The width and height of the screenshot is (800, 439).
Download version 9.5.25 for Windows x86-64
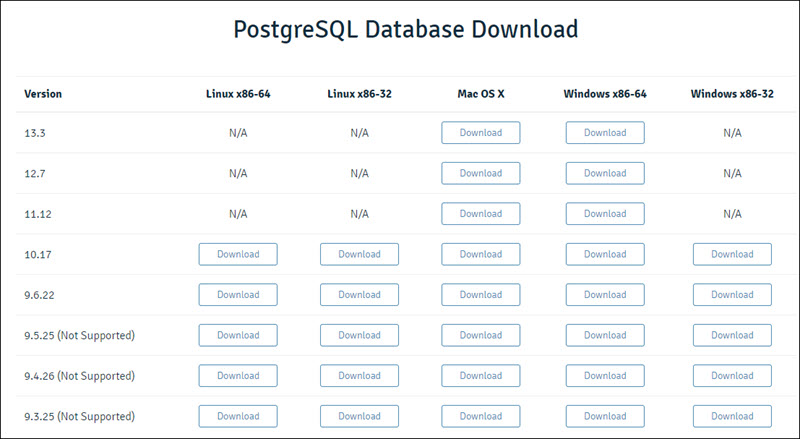tap(605, 335)
